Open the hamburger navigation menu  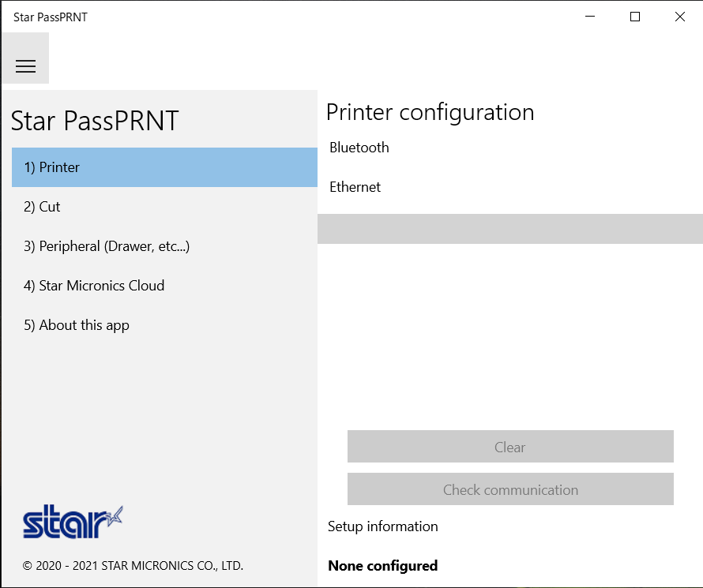click(24, 65)
